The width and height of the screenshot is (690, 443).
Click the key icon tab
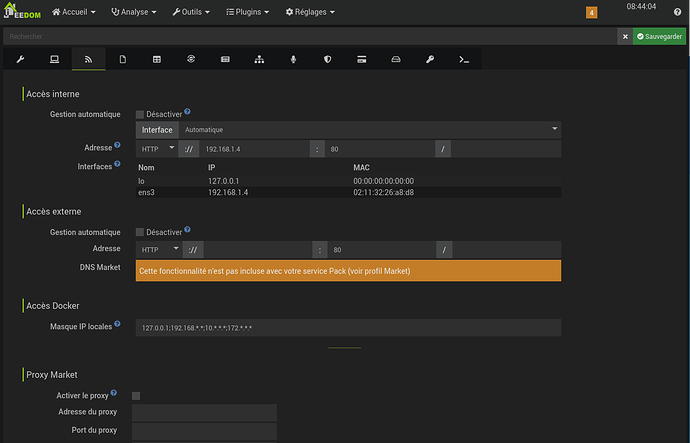click(429, 60)
